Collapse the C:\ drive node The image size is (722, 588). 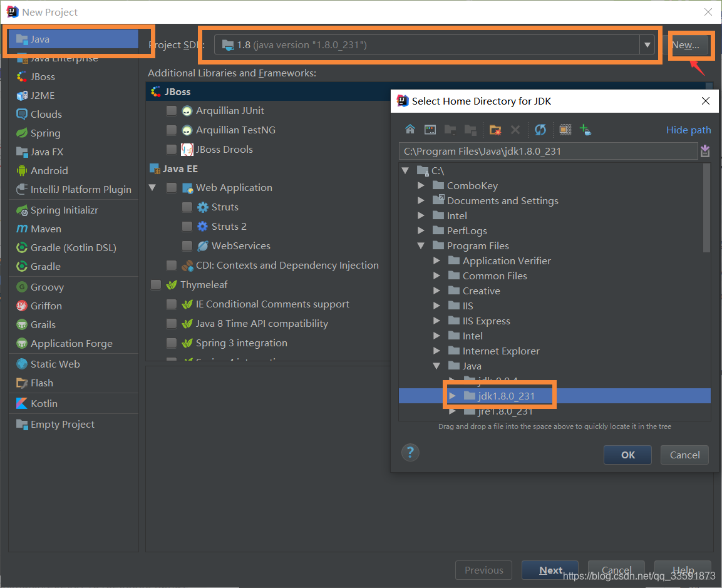click(405, 170)
